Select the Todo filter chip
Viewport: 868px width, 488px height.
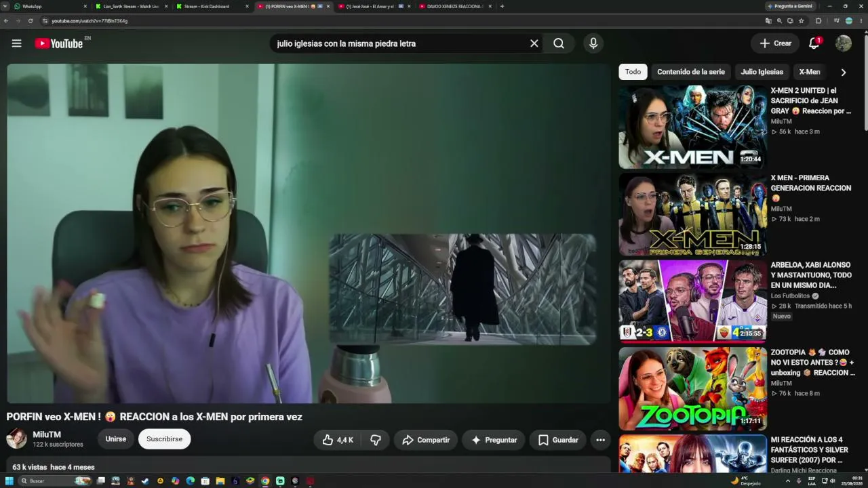tap(633, 72)
